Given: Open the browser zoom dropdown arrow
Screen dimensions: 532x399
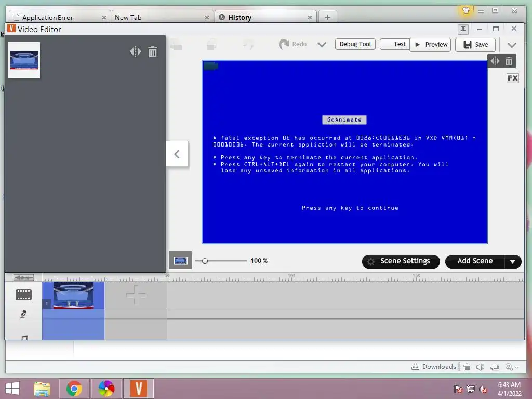Looking at the screenshot, I should 517,367.
